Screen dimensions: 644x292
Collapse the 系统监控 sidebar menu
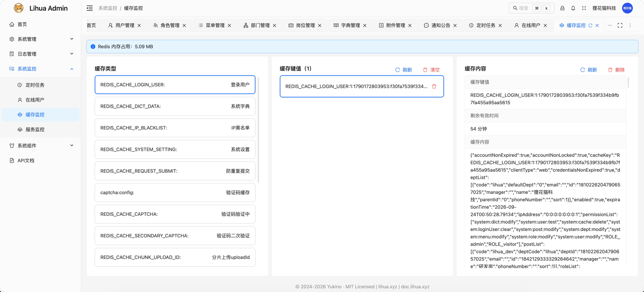point(41,69)
